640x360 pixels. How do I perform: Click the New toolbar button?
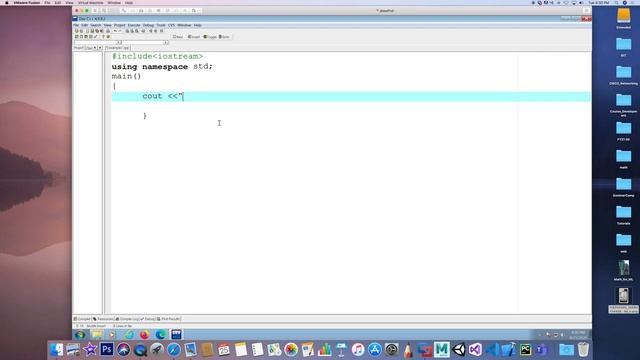point(178,37)
